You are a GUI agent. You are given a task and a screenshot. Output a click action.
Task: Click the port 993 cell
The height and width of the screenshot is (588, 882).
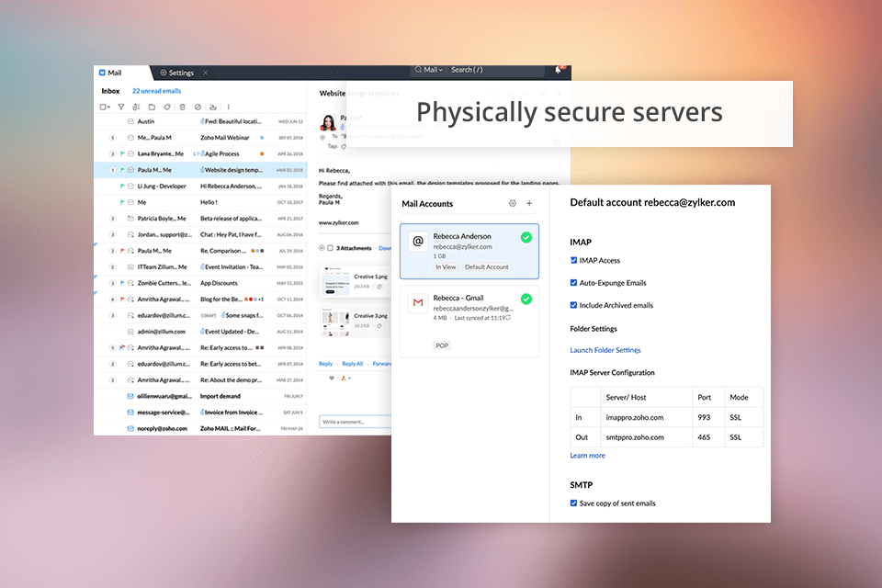click(x=708, y=417)
